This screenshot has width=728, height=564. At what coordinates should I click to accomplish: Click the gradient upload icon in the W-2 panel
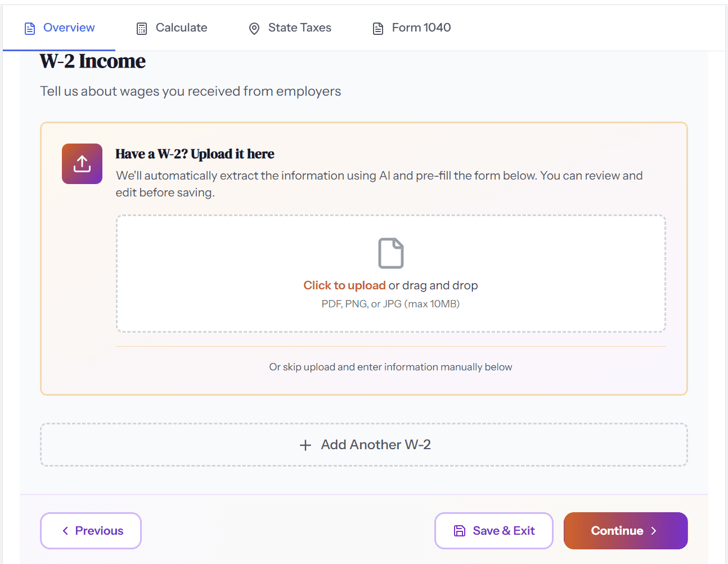82,164
